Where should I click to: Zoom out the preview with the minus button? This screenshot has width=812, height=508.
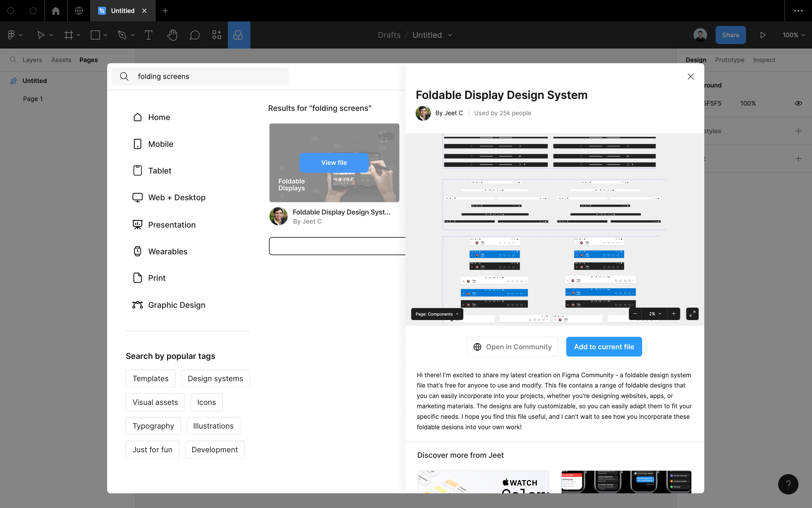point(635,314)
